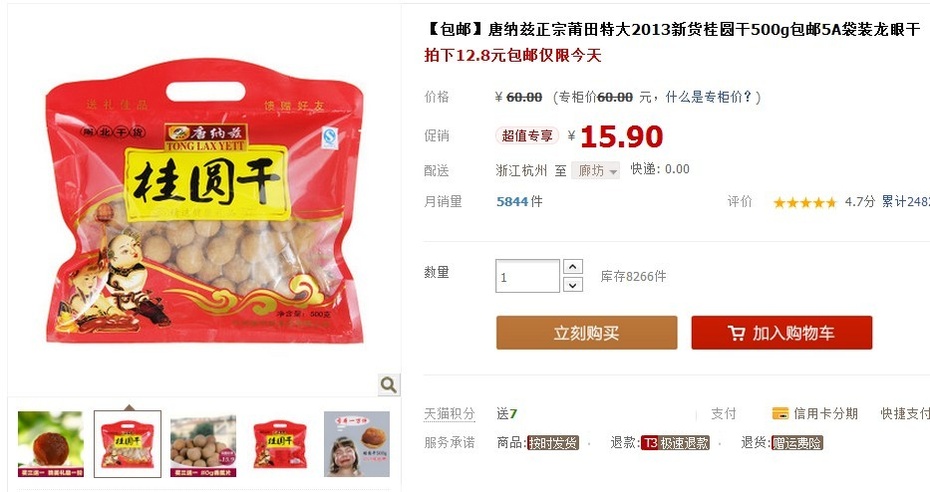The height and width of the screenshot is (492, 930).
Task: Click the T3 极速退款 badge
Action: click(x=676, y=443)
